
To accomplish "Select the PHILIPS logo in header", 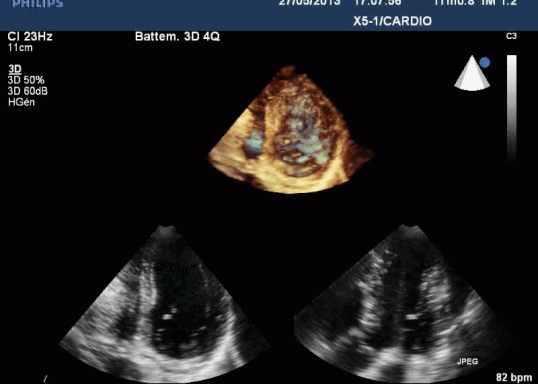I will pos(38,3).
